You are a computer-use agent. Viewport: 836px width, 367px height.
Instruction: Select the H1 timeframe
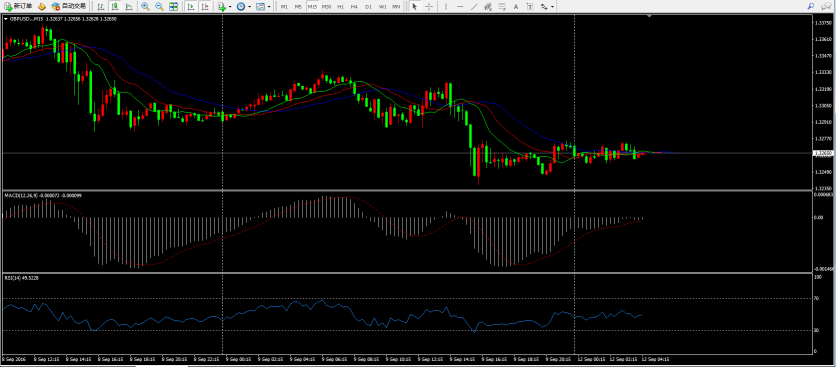[x=340, y=7]
